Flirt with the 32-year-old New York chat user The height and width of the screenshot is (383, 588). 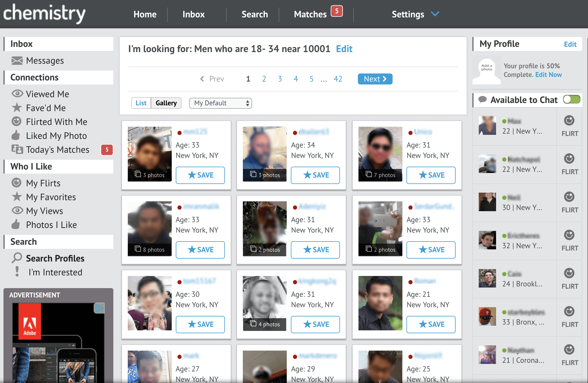569,241
